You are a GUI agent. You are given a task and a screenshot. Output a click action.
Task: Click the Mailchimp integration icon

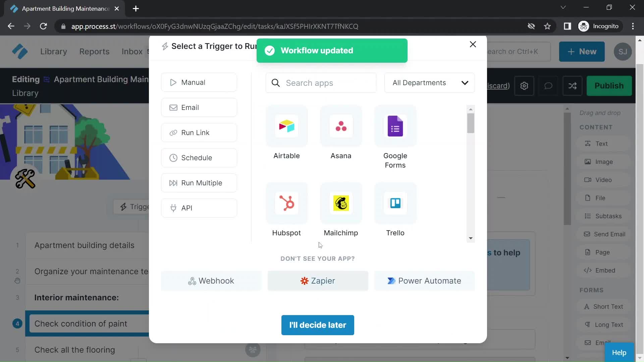pos(341,203)
